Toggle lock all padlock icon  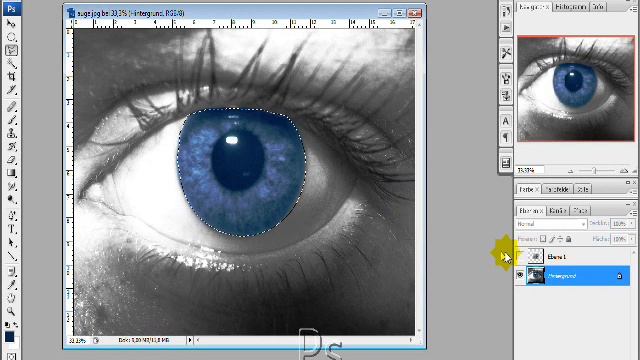click(569, 239)
